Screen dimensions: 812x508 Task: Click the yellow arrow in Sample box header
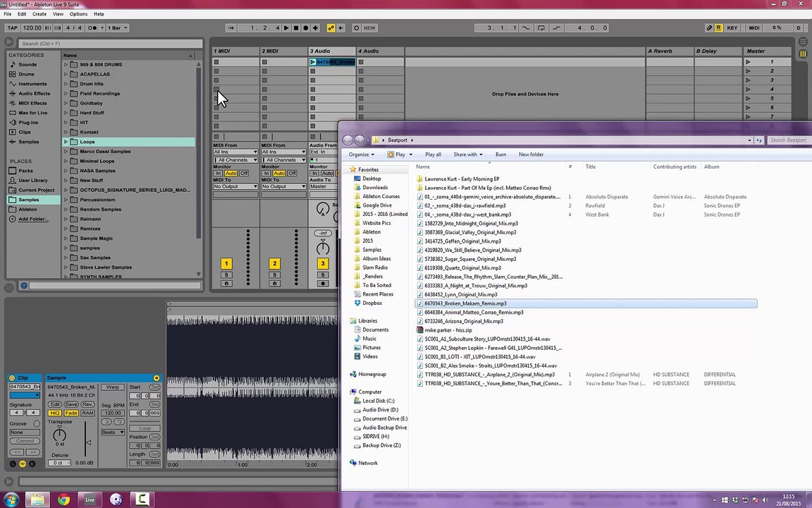click(x=156, y=378)
